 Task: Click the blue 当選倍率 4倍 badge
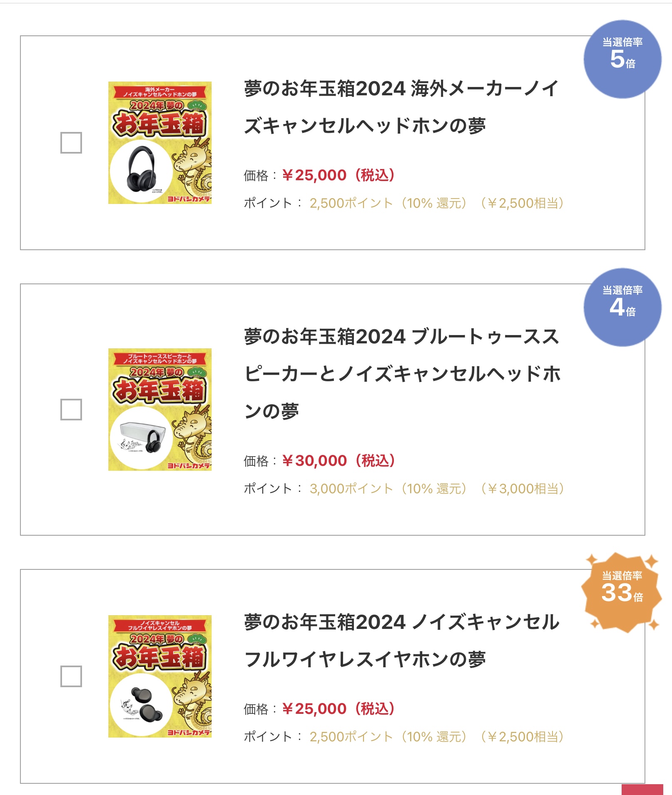[622, 307]
